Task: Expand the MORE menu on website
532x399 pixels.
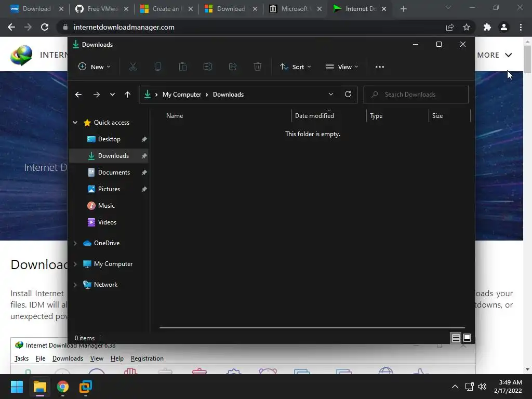Action: coord(495,55)
